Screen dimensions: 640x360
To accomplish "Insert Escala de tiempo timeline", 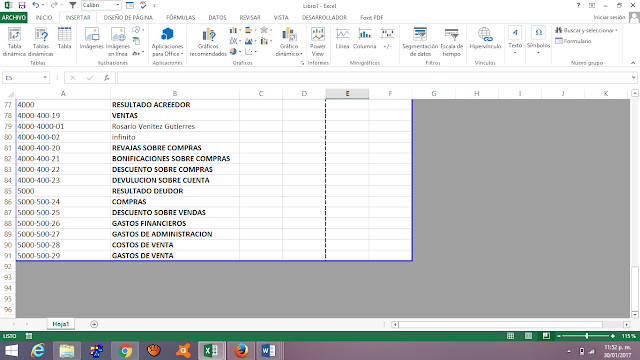I will 451,42.
